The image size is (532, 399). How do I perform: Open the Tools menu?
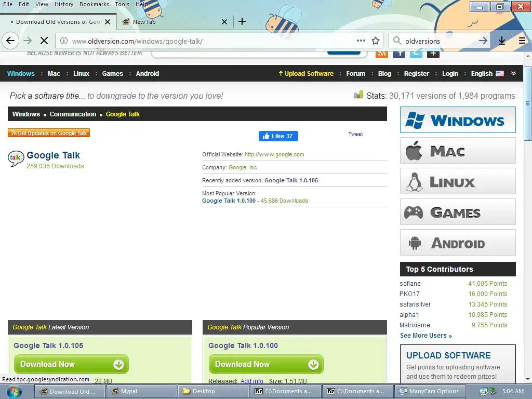pyautogui.click(x=122, y=4)
